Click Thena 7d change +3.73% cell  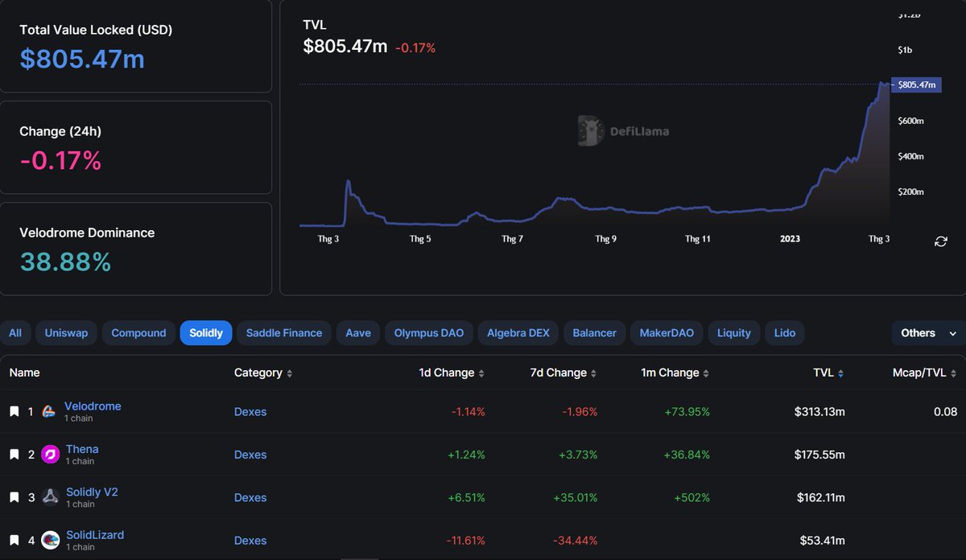tap(577, 455)
